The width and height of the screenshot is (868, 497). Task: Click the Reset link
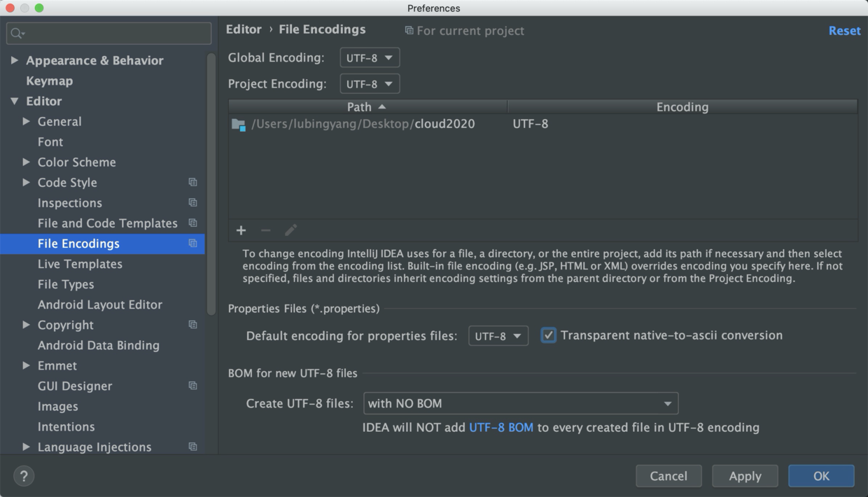(844, 31)
